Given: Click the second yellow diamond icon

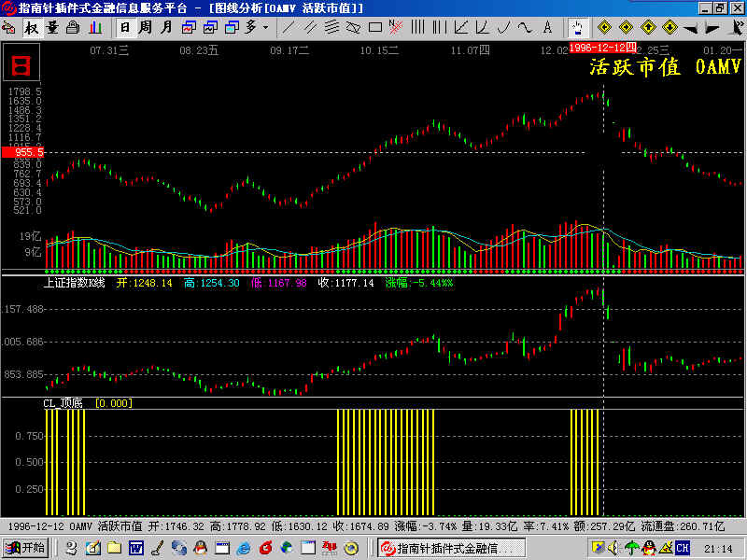Looking at the screenshot, I should tap(626, 28).
